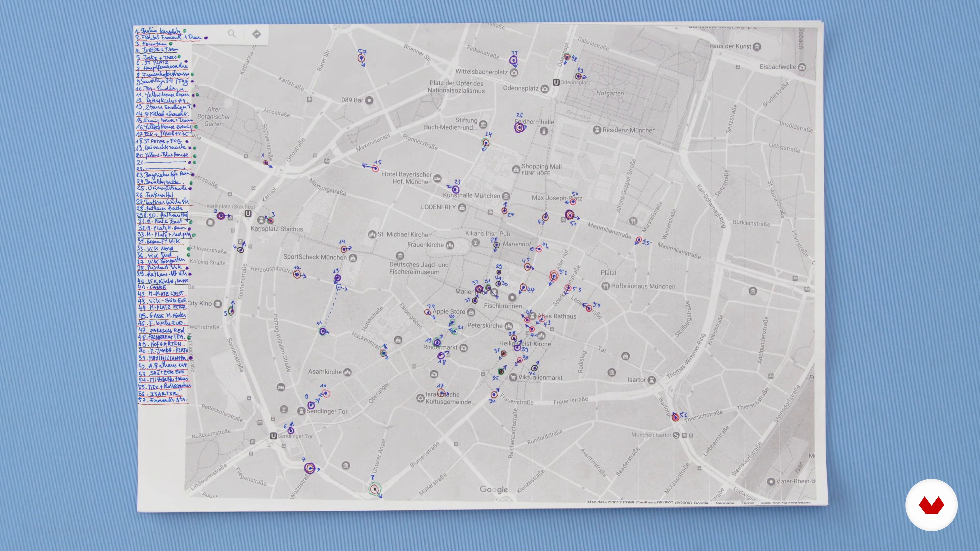Click the Sendlinger Tor U-Bahn icon
This screenshot has height=551, width=980.
click(273, 436)
